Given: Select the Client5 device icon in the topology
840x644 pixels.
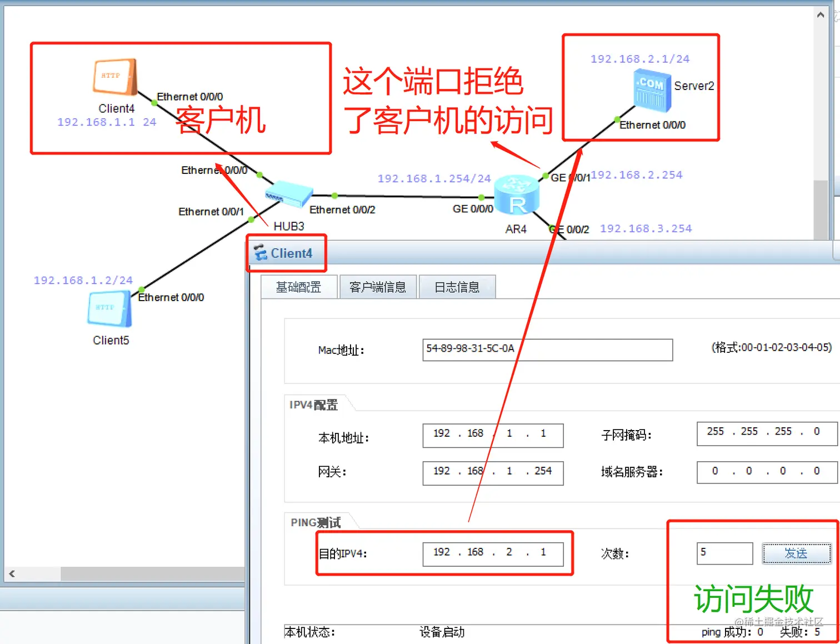Looking at the screenshot, I should 109,309.
